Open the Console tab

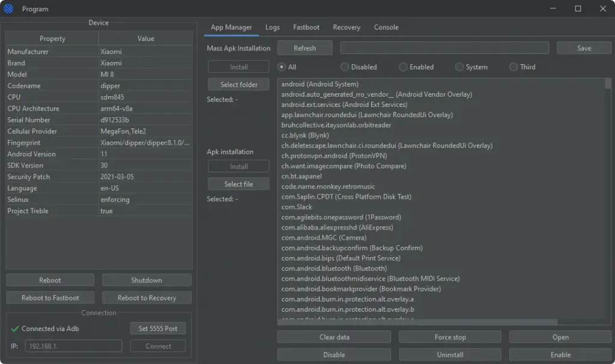pyautogui.click(x=386, y=28)
